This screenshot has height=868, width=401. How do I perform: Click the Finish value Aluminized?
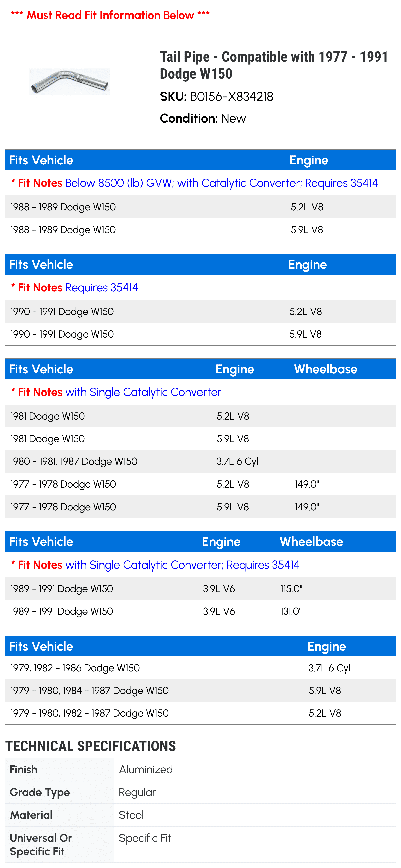[146, 770]
